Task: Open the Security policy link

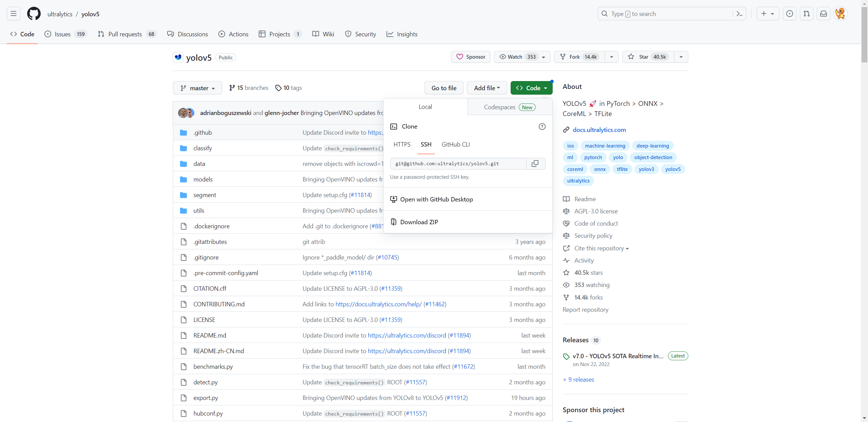Action: click(x=593, y=236)
